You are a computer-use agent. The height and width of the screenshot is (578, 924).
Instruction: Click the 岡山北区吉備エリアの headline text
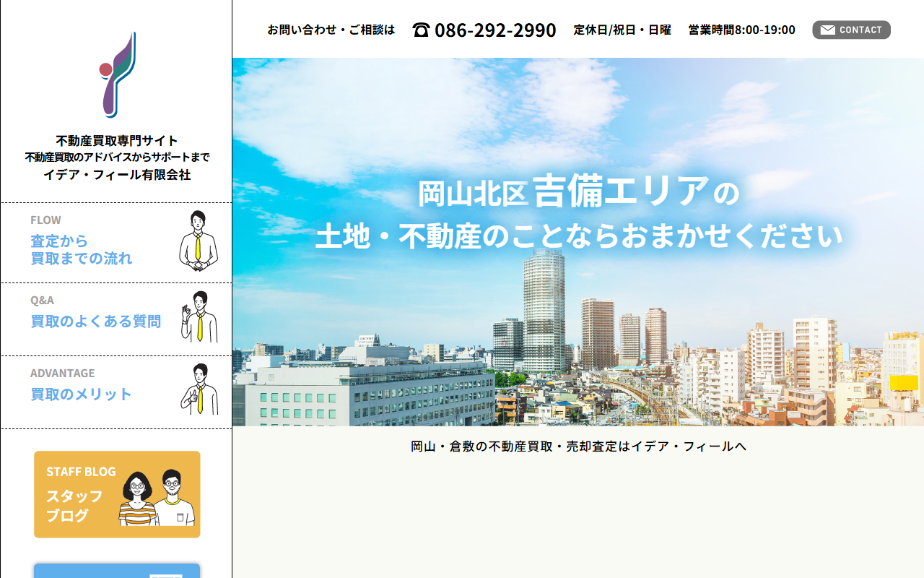[x=579, y=191]
